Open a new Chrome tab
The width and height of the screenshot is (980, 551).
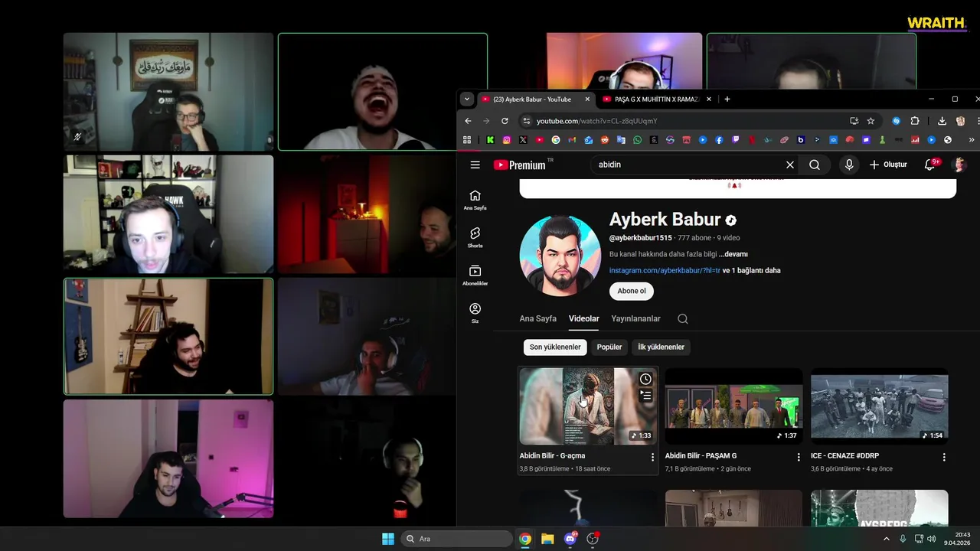pos(727,99)
